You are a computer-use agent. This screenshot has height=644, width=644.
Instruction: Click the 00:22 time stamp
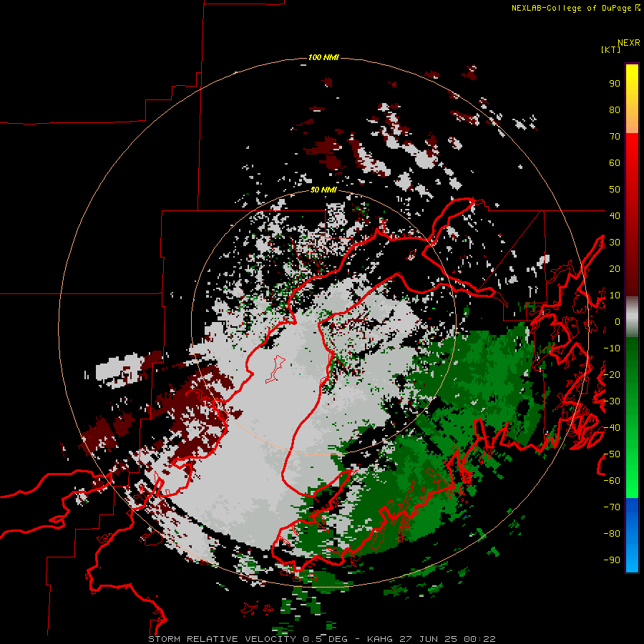(x=479, y=639)
